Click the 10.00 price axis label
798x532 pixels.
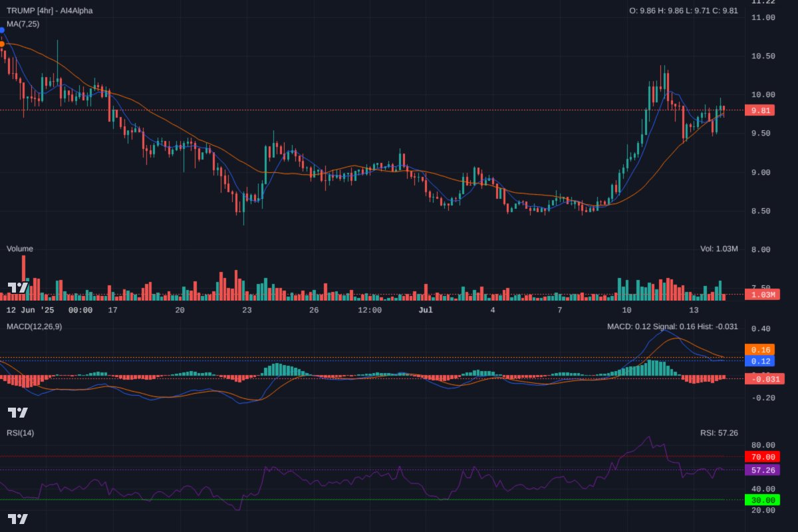(763, 95)
